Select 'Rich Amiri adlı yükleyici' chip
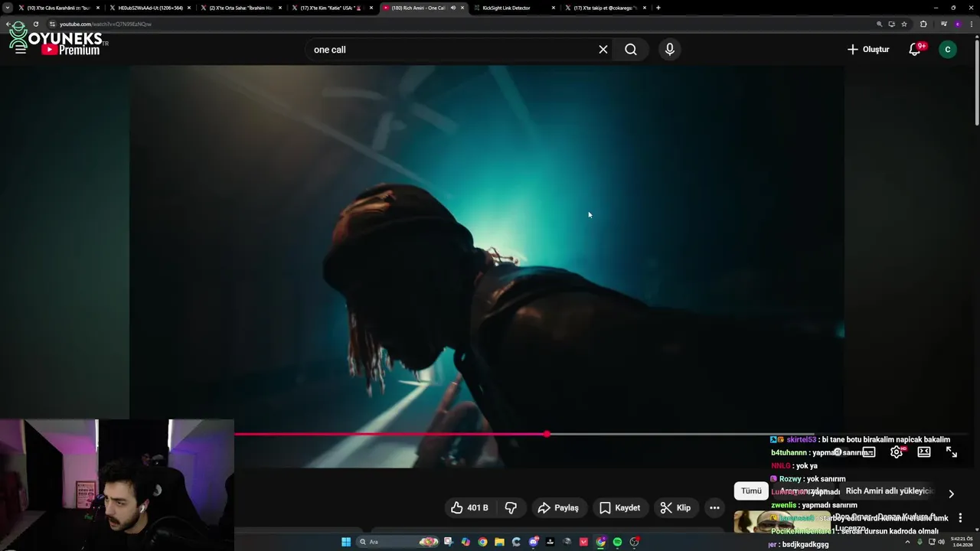980x551 pixels. 889,491
